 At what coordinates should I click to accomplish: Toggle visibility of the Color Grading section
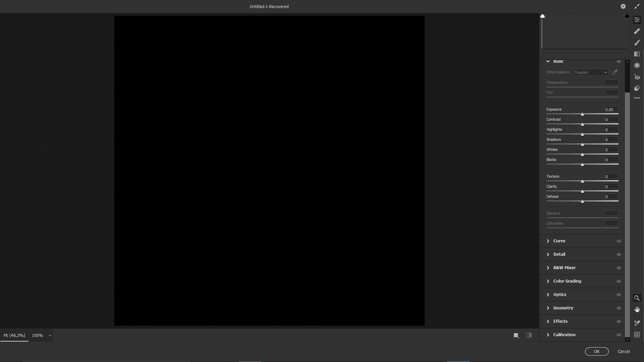[619, 281]
